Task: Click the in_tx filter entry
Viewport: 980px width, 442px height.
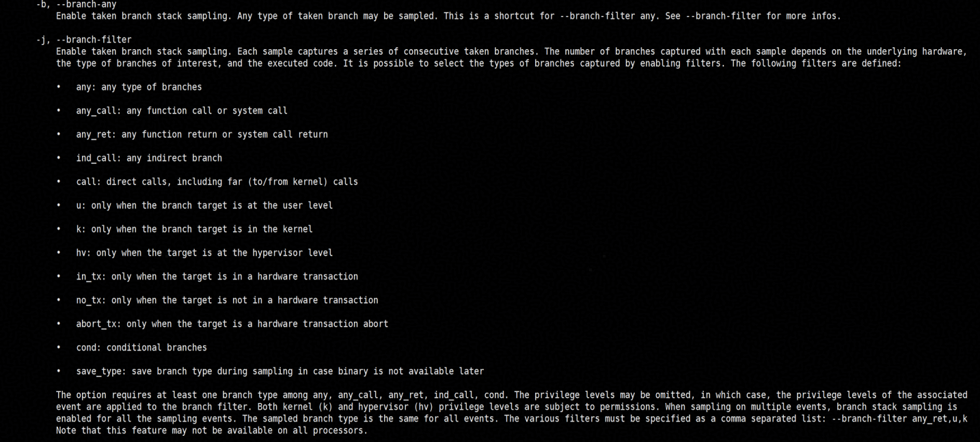Action: [217, 277]
